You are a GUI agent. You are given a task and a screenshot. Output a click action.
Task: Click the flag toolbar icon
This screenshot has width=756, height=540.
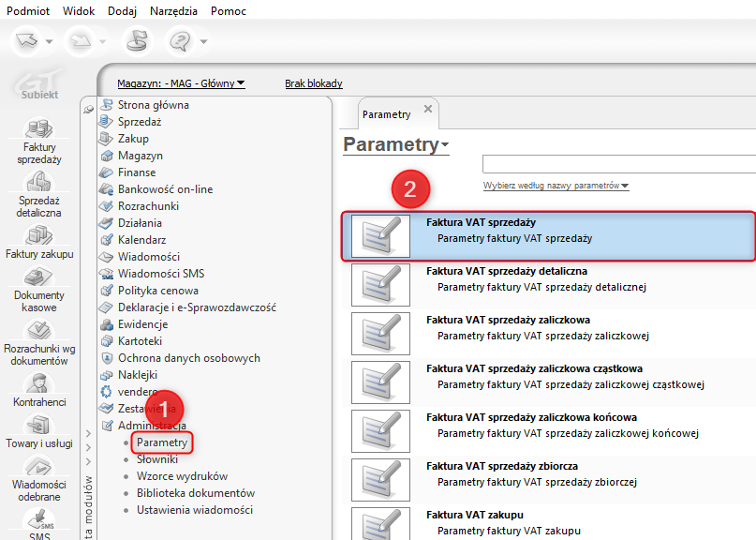(x=137, y=41)
